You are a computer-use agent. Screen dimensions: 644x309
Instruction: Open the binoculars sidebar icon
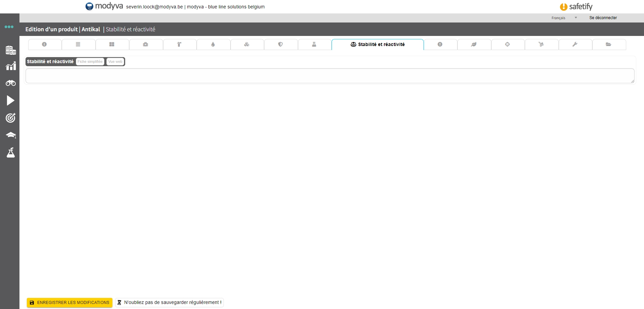[x=11, y=83]
